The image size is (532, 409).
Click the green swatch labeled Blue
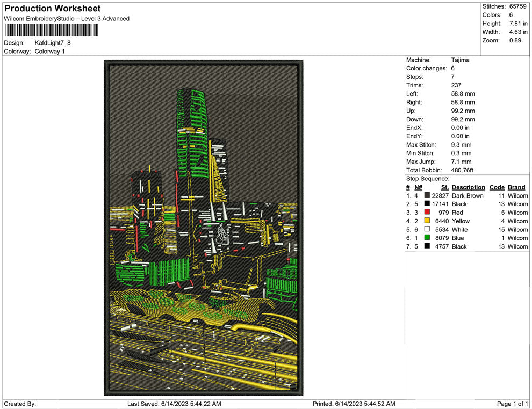point(427,238)
